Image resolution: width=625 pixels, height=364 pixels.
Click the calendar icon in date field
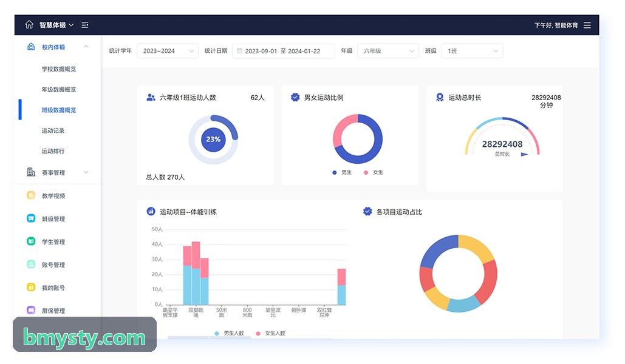239,50
